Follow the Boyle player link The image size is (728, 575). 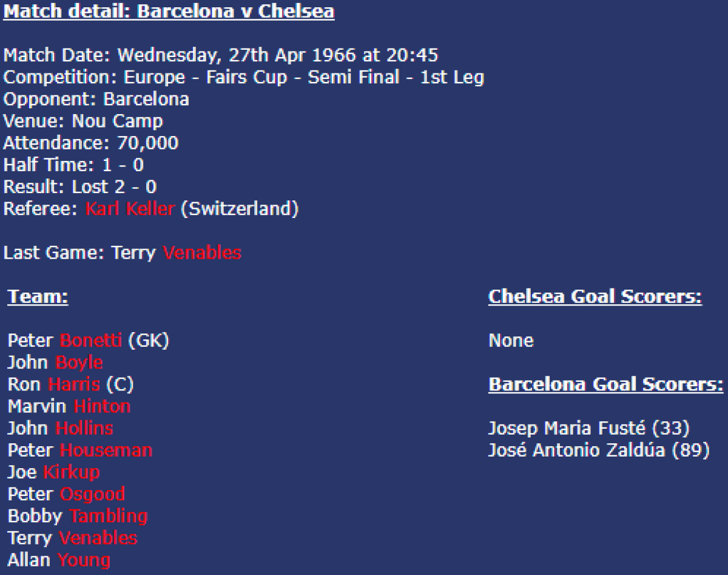coord(79,362)
